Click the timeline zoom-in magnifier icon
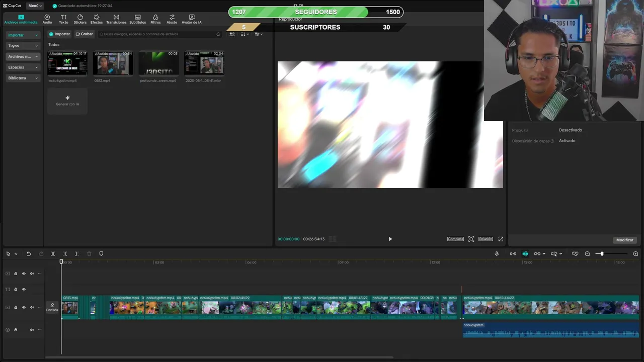Image resolution: width=644 pixels, height=362 pixels. coord(635,254)
